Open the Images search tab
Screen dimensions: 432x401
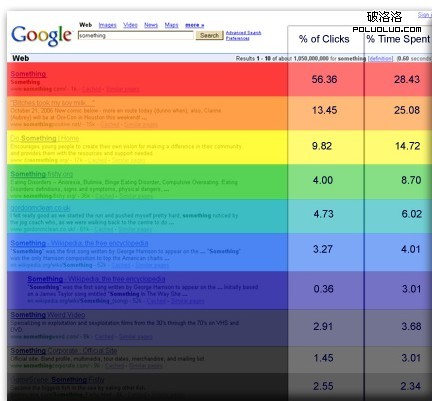(107, 25)
